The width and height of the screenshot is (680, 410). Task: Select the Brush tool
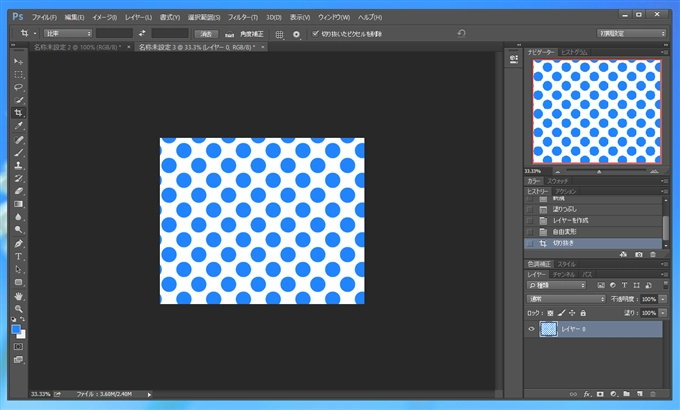(x=18, y=153)
